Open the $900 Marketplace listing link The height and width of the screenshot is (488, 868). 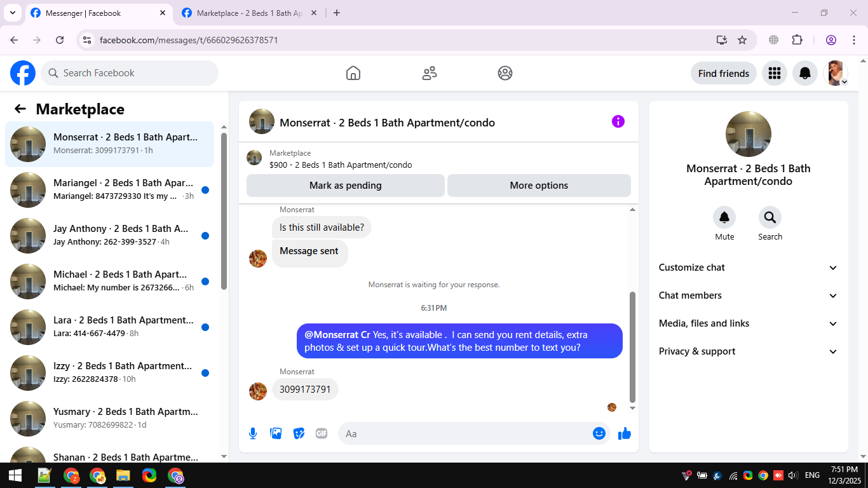(341, 165)
